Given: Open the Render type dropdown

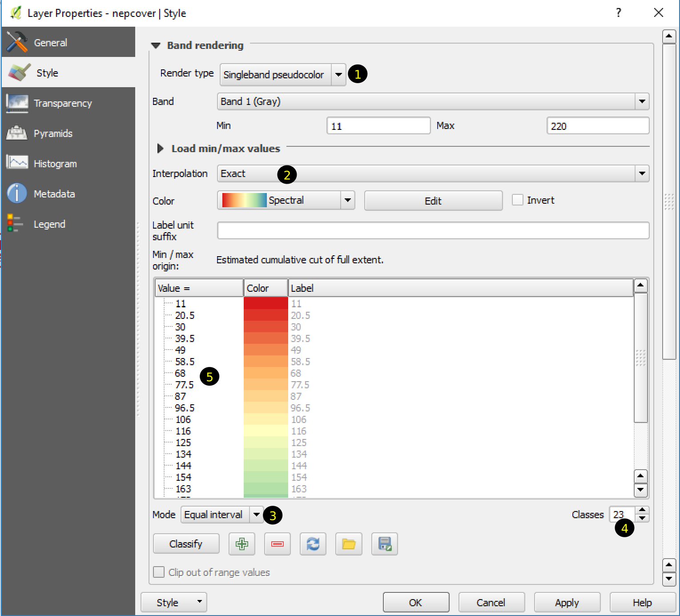Looking at the screenshot, I should point(282,75).
